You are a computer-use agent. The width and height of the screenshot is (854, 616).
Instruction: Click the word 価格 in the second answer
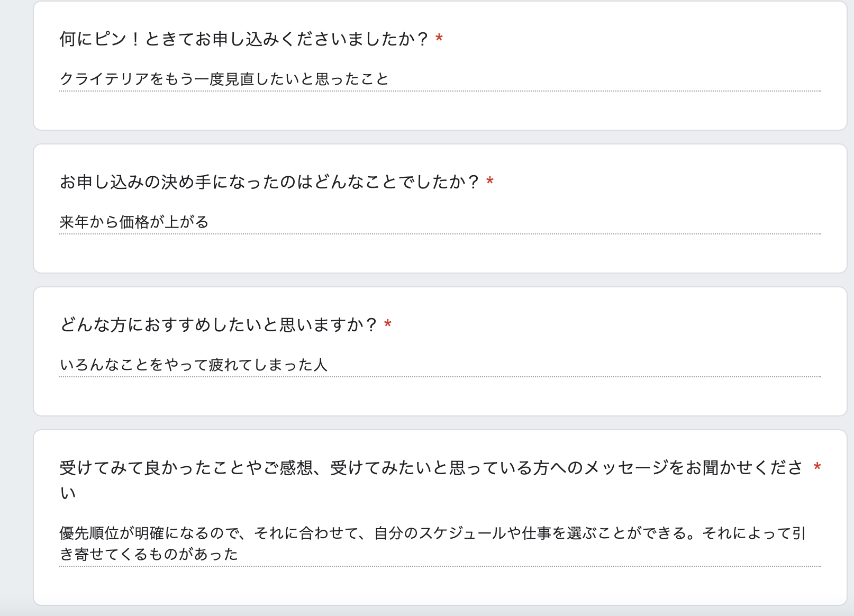134,222
